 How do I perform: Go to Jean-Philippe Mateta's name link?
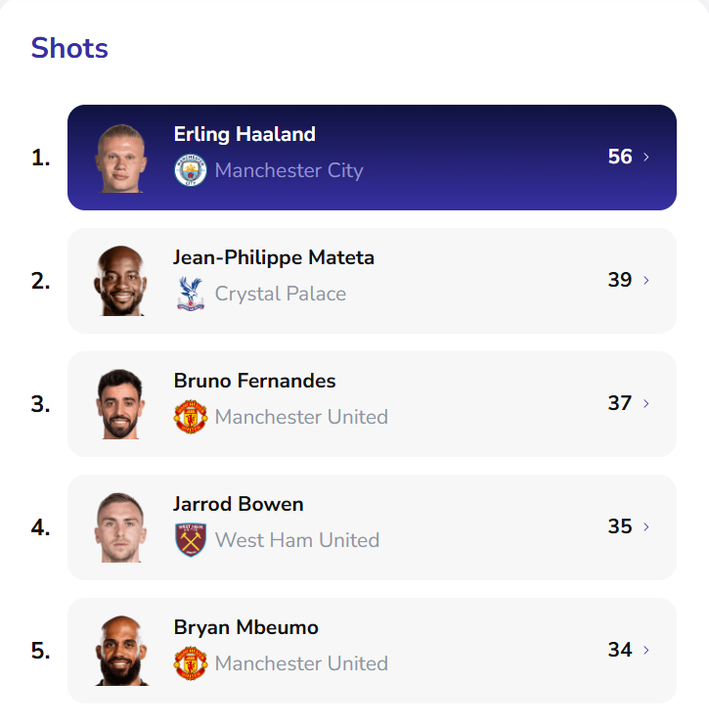tap(274, 257)
